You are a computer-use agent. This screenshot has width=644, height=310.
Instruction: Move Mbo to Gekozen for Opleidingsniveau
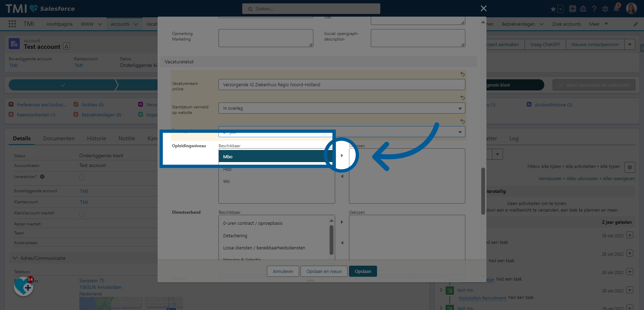(x=342, y=156)
